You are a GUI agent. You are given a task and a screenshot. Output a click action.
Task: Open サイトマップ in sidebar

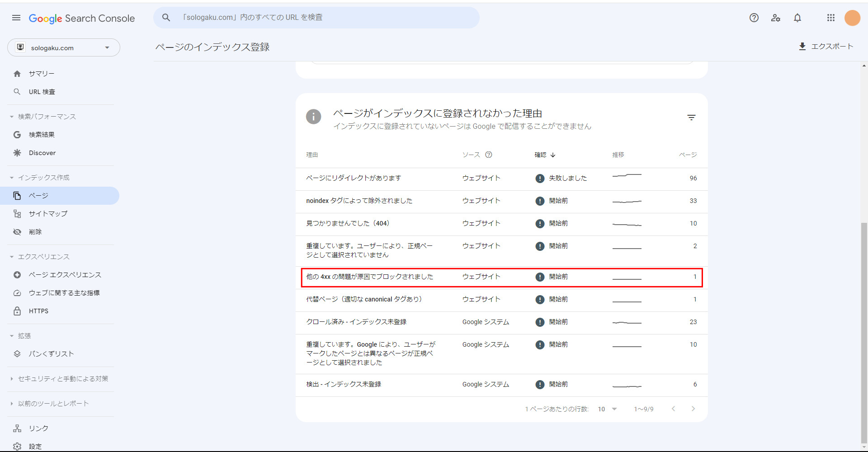pos(48,214)
